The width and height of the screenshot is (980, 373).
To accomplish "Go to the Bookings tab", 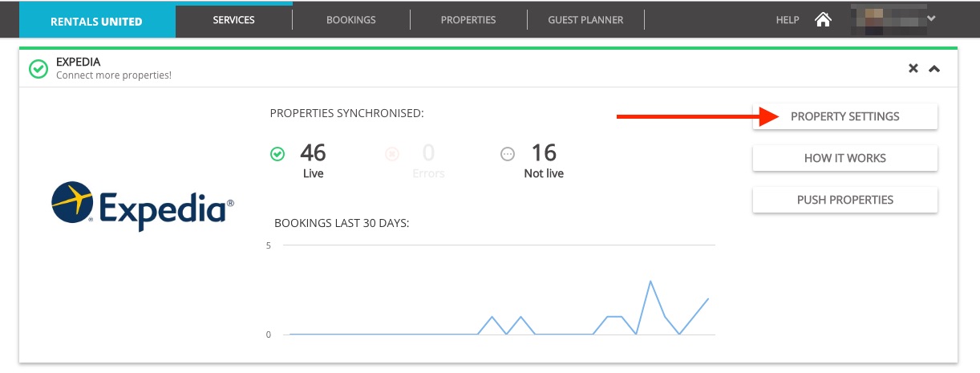I will click(x=351, y=20).
